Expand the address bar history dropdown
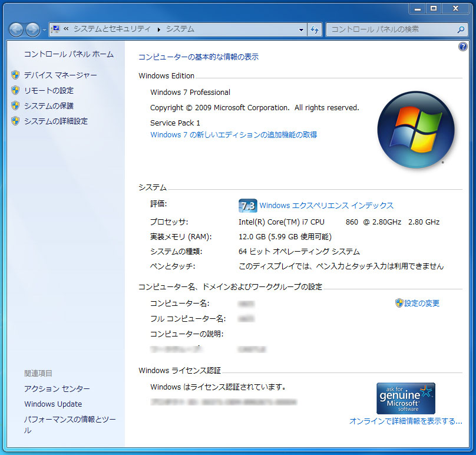 coord(301,29)
